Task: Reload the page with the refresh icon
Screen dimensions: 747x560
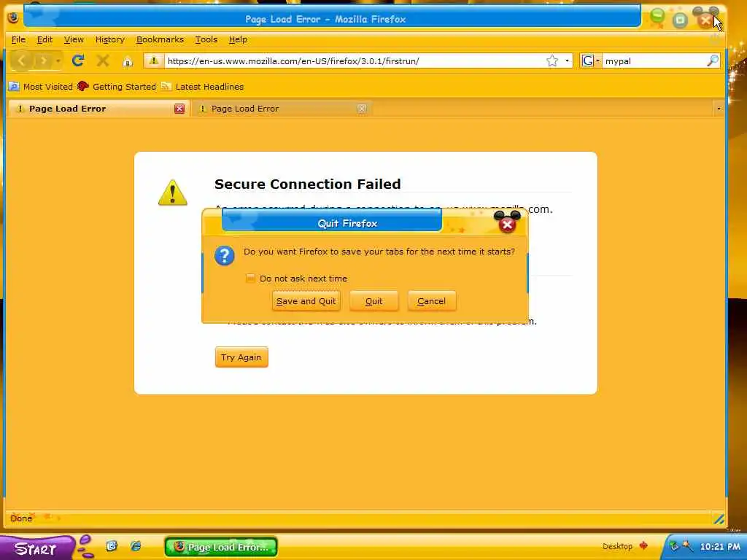Action: (78, 61)
